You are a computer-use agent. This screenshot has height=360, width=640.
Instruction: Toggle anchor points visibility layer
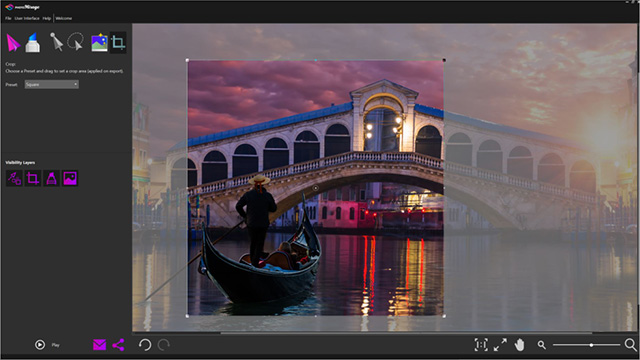pos(51,178)
